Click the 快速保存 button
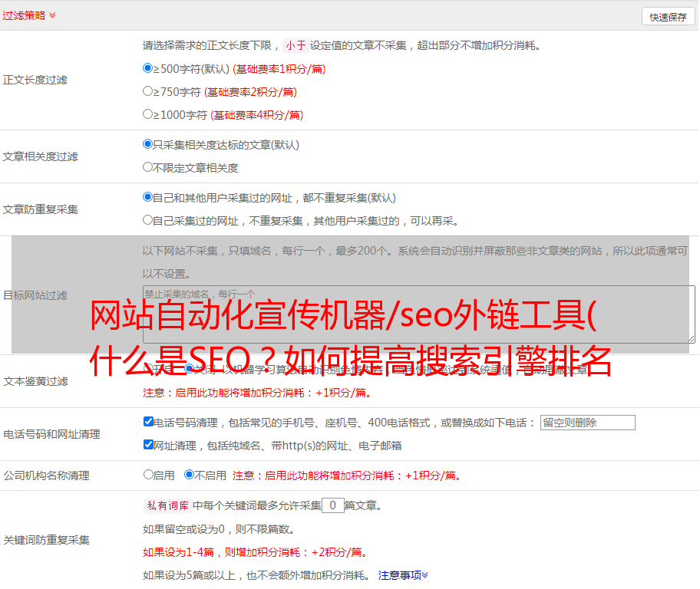The height and width of the screenshot is (589, 700). [668, 17]
